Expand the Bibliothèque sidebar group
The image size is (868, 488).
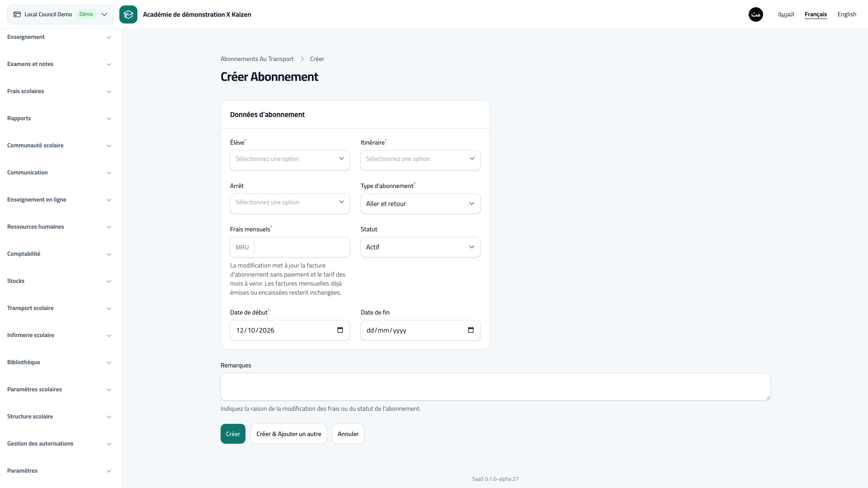click(59, 362)
